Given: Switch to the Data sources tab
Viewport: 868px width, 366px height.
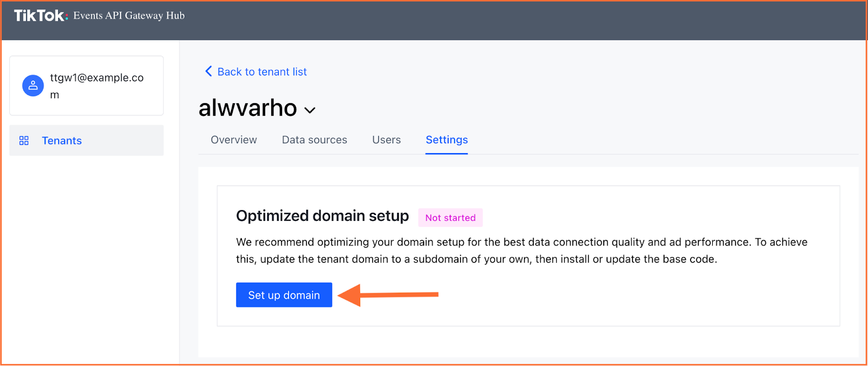Looking at the screenshot, I should (x=315, y=140).
